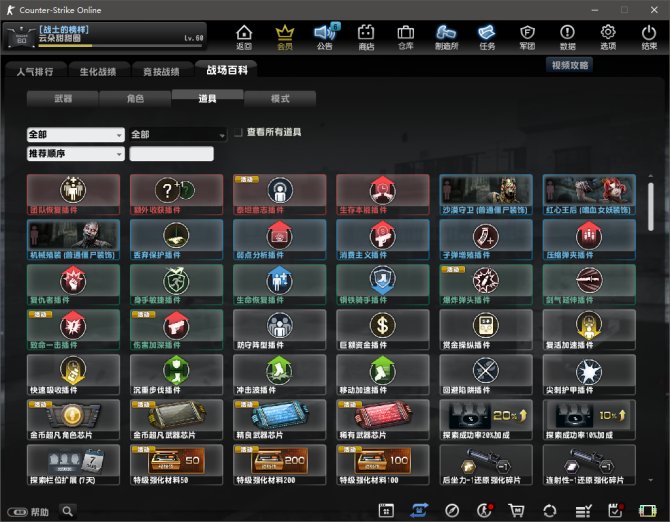Image resolution: width=670 pixels, height=522 pixels.
Task: Toggle the 帮助 help switch
Action: (x=17, y=512)
